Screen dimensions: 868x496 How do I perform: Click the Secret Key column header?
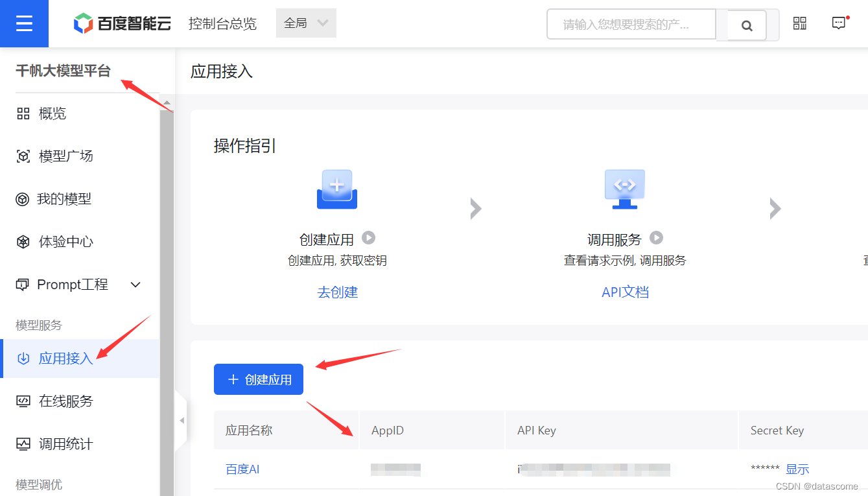[x=777, y=431]
